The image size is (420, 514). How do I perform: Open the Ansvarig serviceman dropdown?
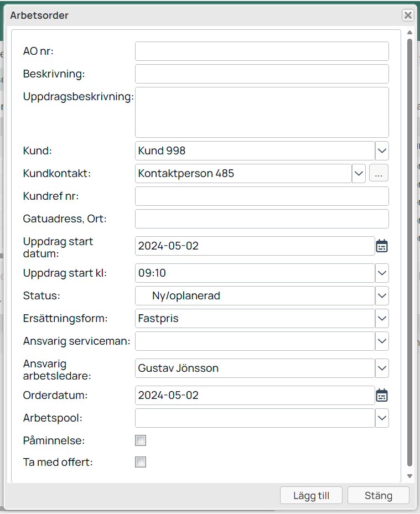coord(382,341)
